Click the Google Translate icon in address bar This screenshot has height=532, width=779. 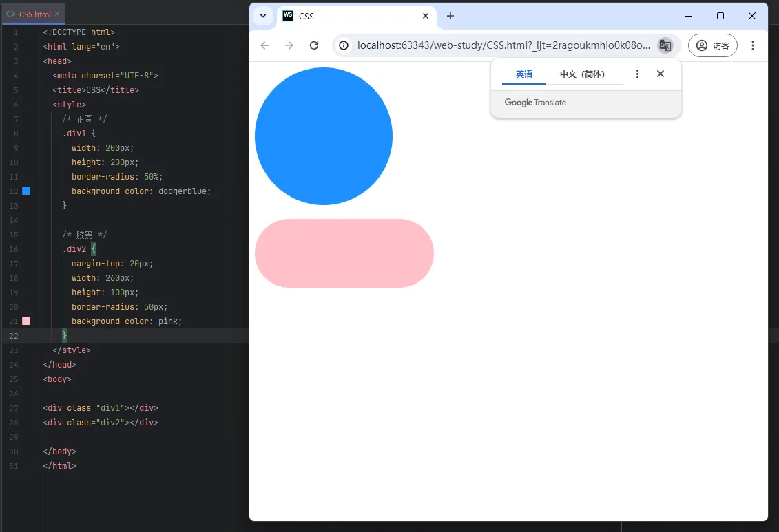click(665, 45)
